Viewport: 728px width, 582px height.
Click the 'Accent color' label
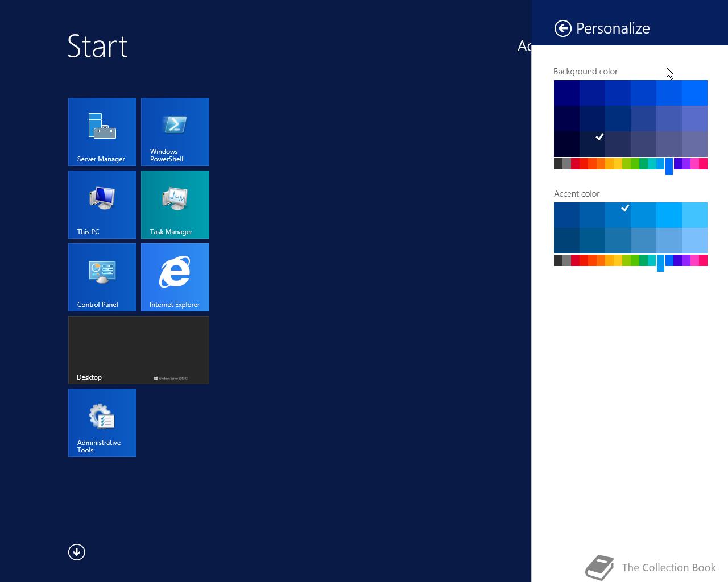click(577, 194)
